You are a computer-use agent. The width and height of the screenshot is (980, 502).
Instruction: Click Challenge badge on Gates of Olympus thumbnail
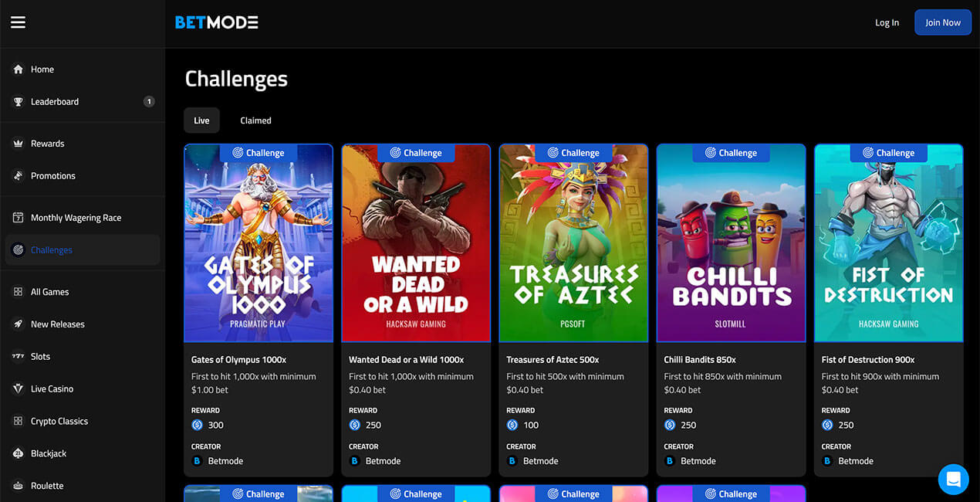pos(259,153)
